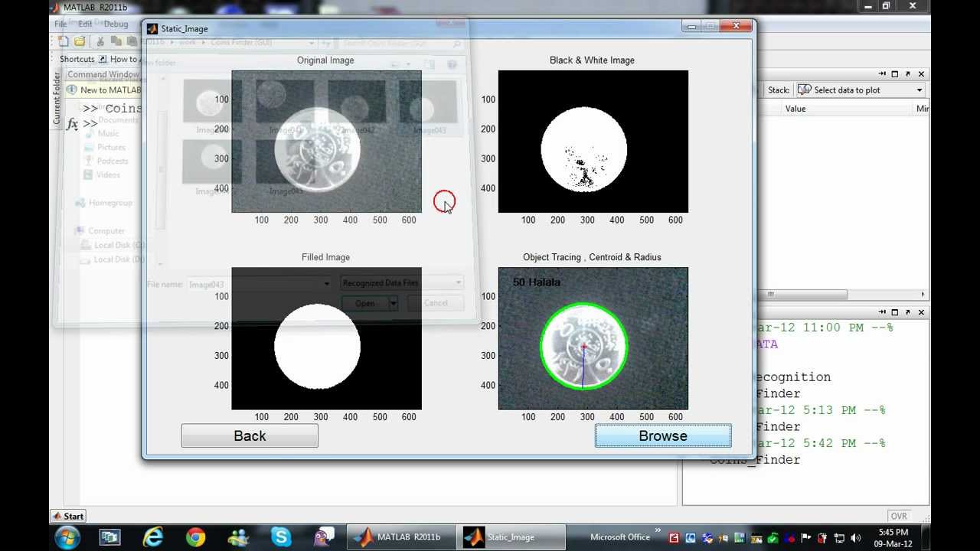Click the Microsoft Office toolbar on taskbar
The image size is (980, 551).
click(620, 537)
